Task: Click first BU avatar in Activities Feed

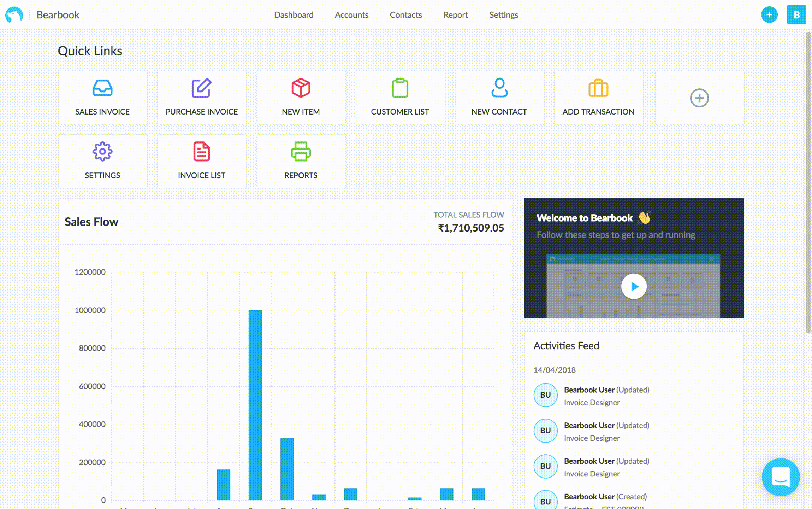Action: tap(545, 395)
